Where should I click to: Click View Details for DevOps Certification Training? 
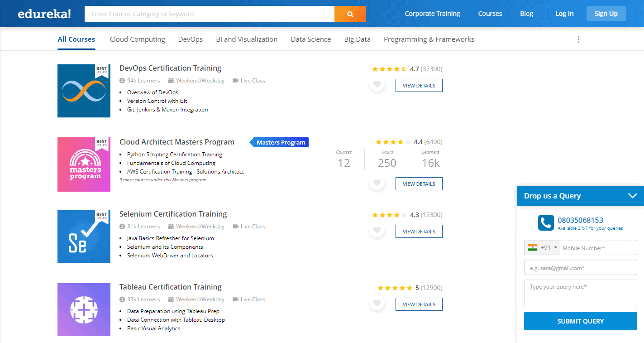[x=419, y=86]
